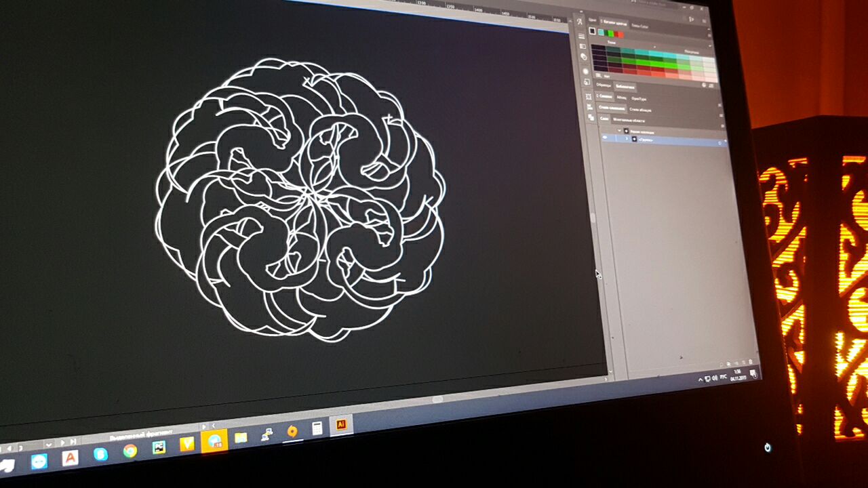The height and width of the screenshot is (488, 868).
Task: Open the orange A app in taskbar
Action: [x=70, y=458]
